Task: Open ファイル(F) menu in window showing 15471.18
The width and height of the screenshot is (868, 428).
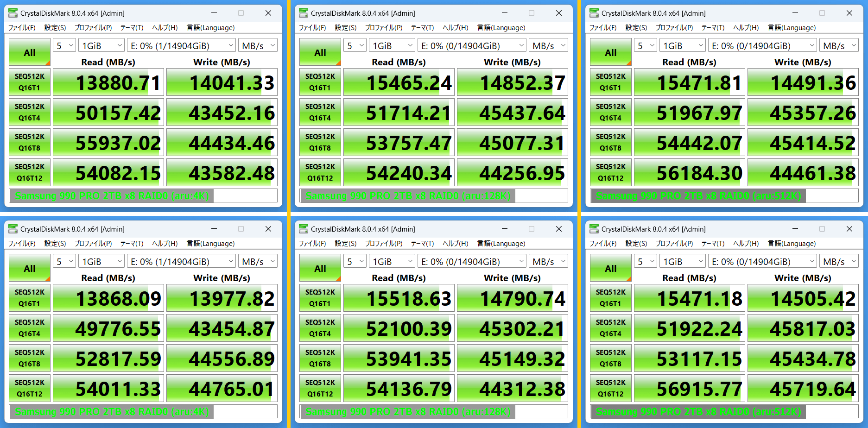Action: (603, 244)
